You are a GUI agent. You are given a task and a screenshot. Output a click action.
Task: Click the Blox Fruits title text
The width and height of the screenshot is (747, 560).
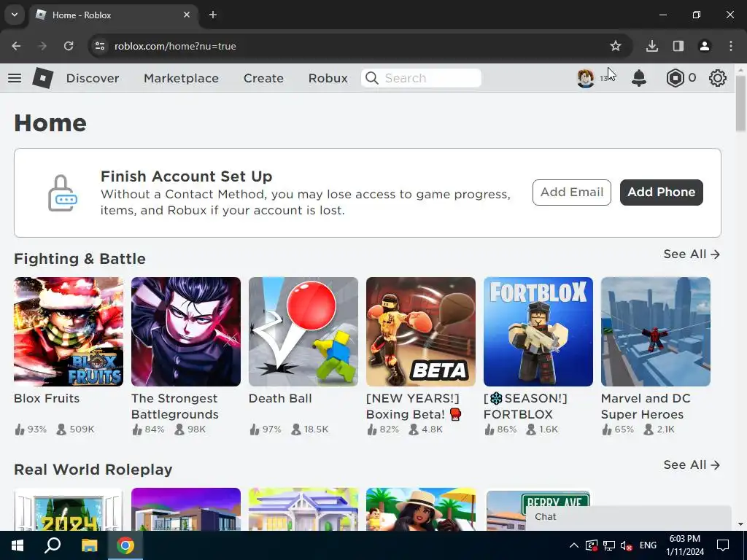pyautogui.click(x=47, y=399)
